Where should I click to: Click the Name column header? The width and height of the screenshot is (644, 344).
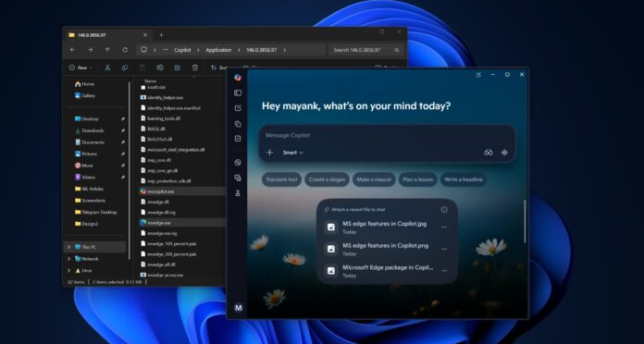tap(150, 81)
